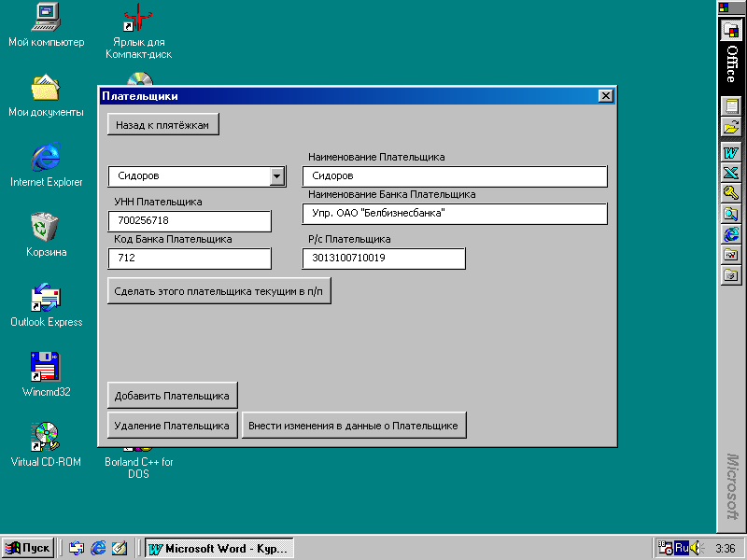Launch Microsoft Word from the Office shortcut bar
747x560 pixels.
point(731,152)
